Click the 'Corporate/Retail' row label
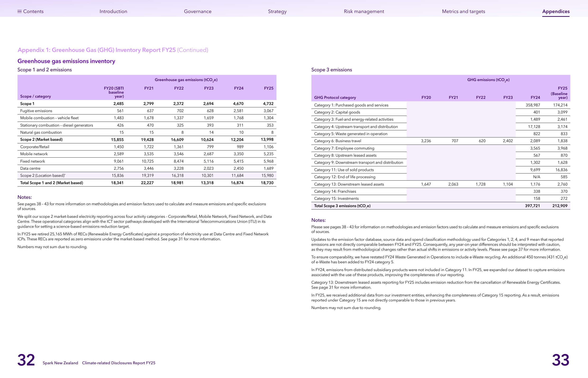 (35, 147)
